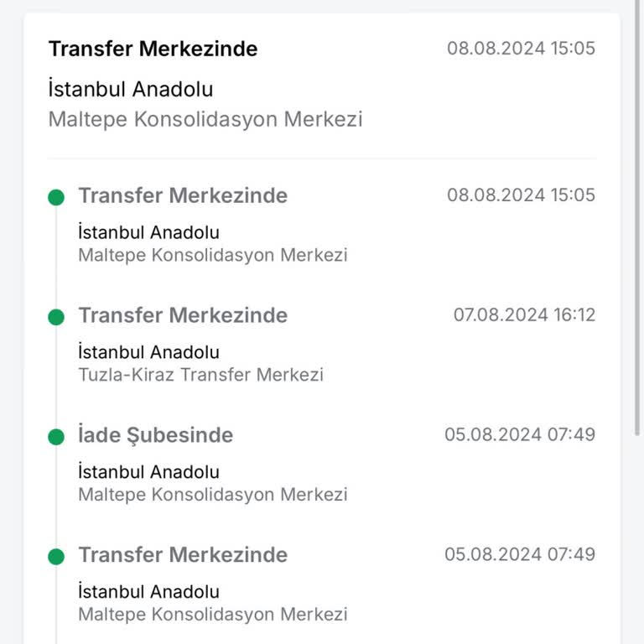The width and height of the screenshot is (644, 644).
Task: Click the first timeline entry's Transfer Merkezinde label
Action: pyautogui.click(x=183, y=195)
